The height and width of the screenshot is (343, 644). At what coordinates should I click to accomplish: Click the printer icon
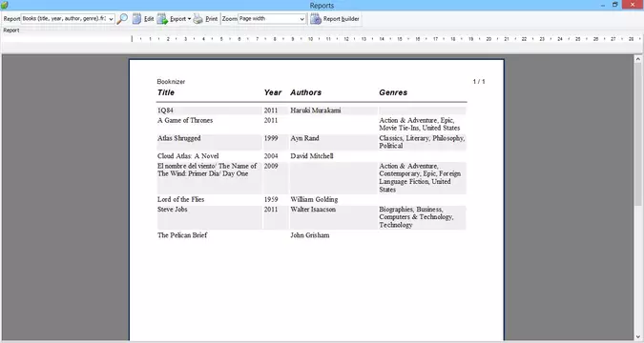197,19
